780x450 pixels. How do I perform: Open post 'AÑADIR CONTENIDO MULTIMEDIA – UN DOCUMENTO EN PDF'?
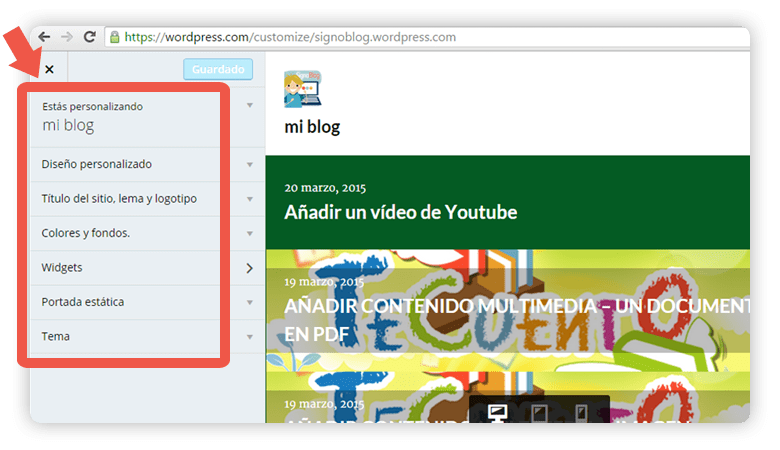coord(517,320)
